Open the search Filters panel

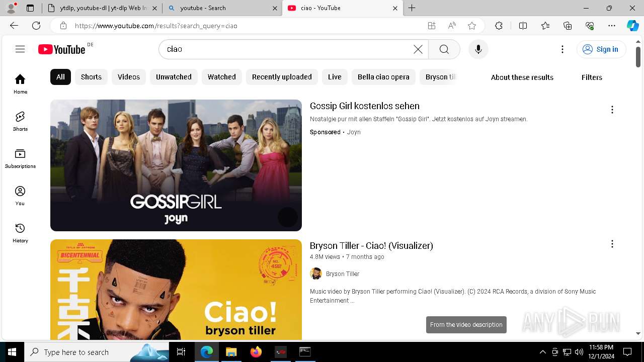(x=592, y=77)
